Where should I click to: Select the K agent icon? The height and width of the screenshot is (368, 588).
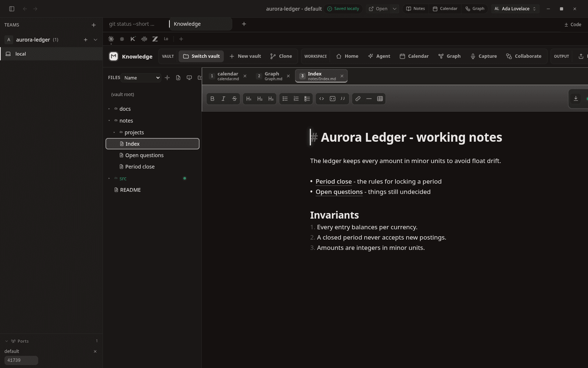click(133, 39)
